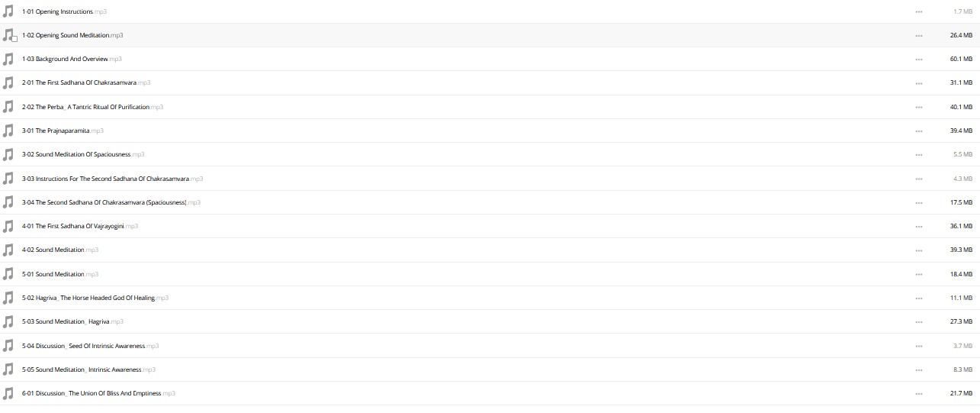Show more actions for 2-02 The Perba file

[918, 107]
